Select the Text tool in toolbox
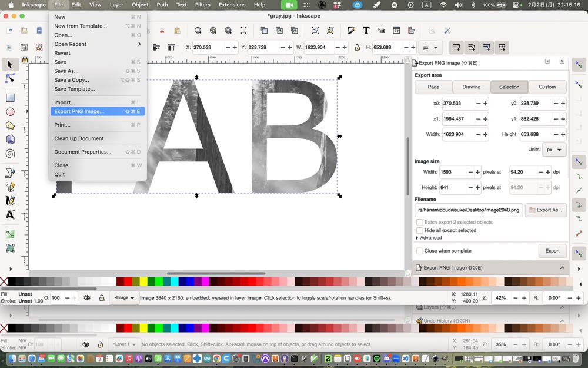 coord(10,215)
